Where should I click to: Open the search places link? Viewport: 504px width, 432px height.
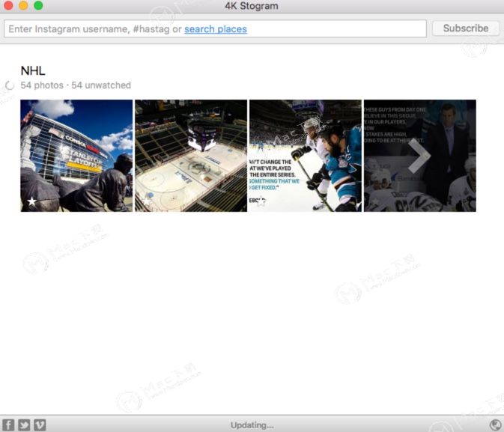tap(216, 29)
